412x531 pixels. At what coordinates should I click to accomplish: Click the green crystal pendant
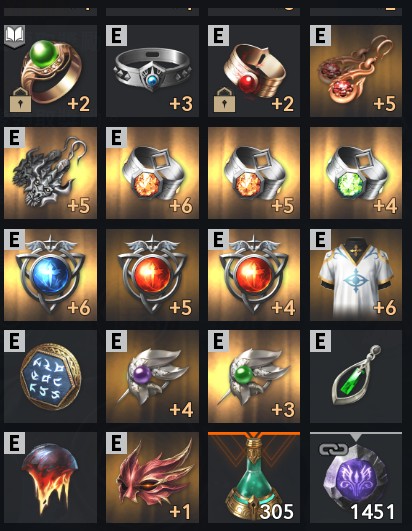(356, 377)
